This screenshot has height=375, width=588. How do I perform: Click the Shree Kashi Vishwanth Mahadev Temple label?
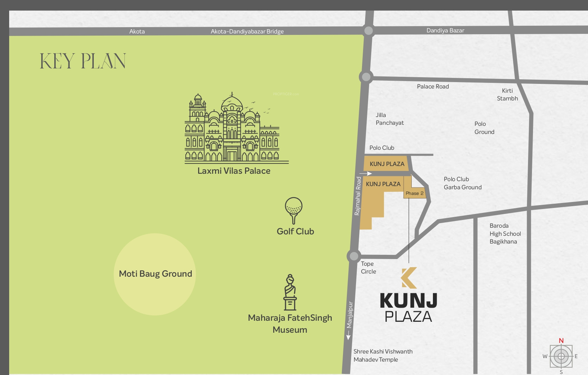click(x=382, y=355)
